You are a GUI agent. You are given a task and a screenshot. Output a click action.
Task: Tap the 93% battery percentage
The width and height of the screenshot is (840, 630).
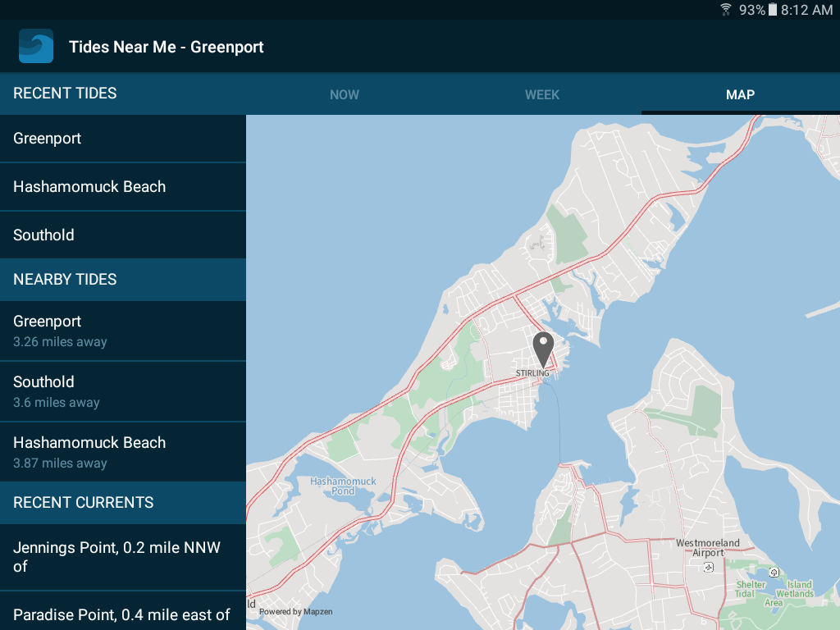click(x=752, y=10)
